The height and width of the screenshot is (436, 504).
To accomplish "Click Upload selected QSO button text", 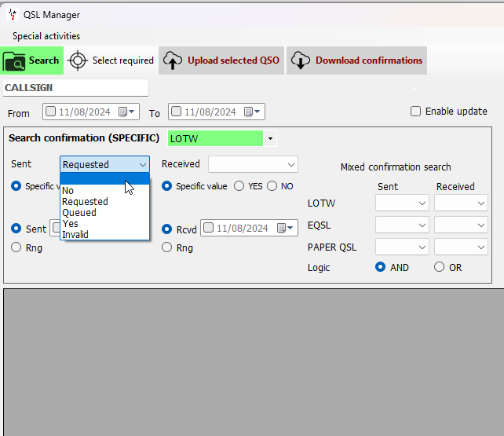I will tap(233, 60).
